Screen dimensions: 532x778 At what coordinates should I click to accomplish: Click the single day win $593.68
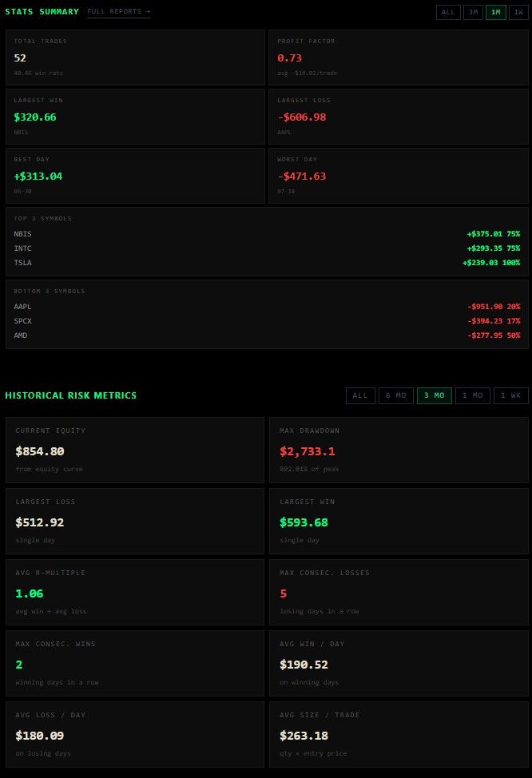pos(304,522)
